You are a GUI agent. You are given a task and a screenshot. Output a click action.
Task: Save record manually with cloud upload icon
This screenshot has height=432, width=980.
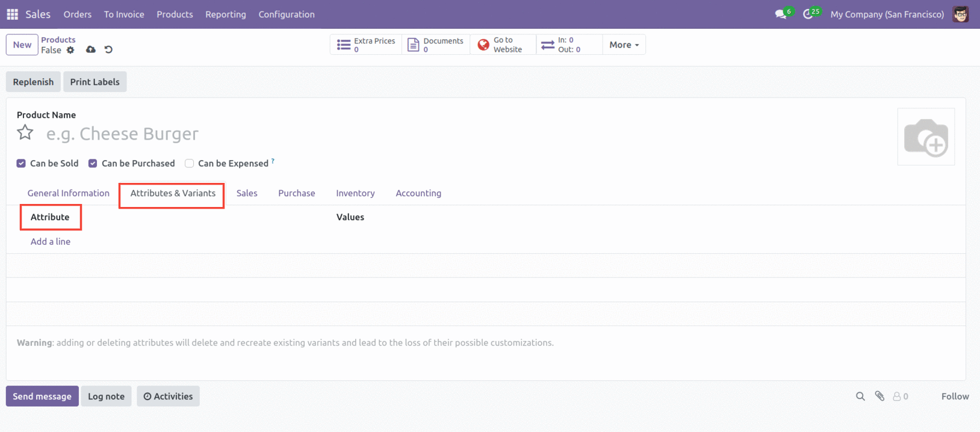pyautogui.click(x=90, y=50)
